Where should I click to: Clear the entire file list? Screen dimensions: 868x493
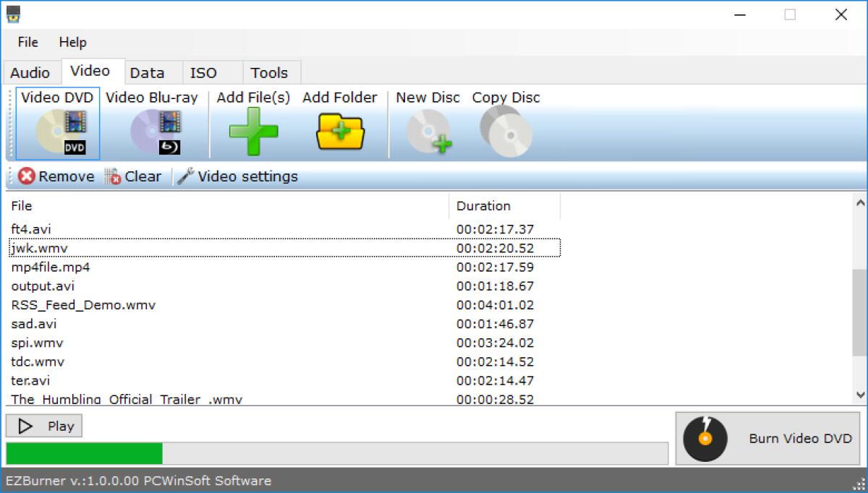(134, 176)
